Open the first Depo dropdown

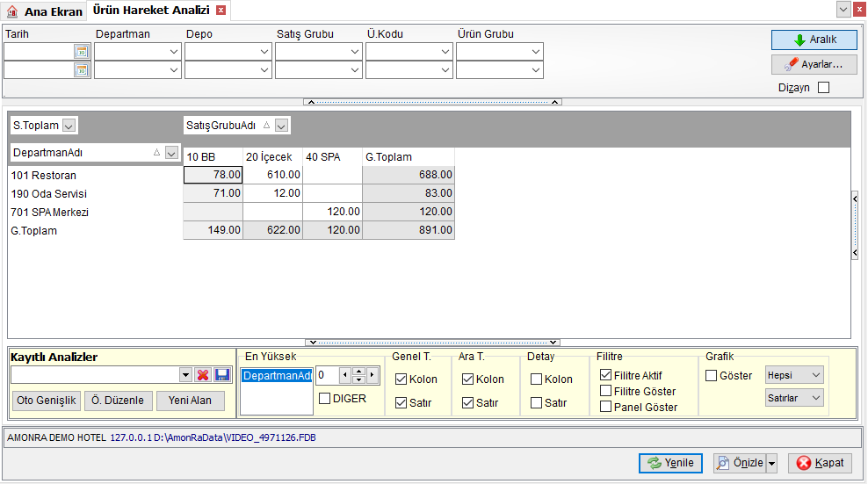(x=264, y=52)
